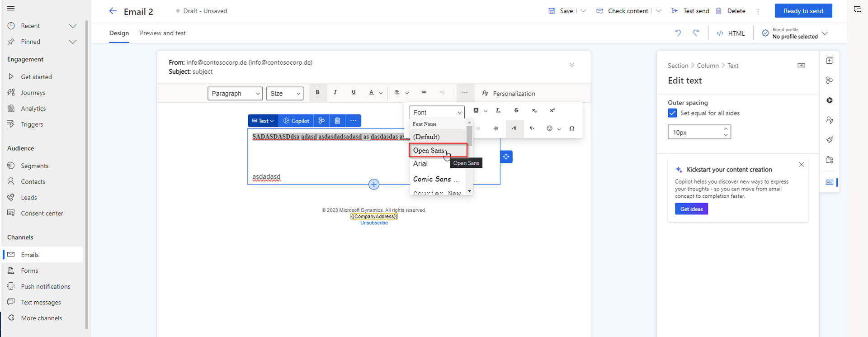This screenshot has height=337, width=868.
Task: Click Delete in the command bar
Action: [731, 11]
